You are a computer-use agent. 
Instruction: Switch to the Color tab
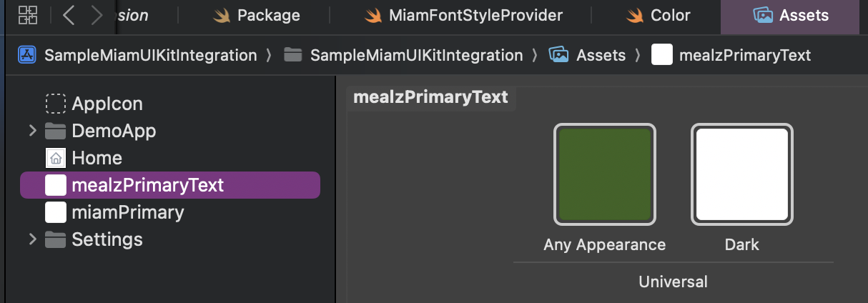[659, 15]
